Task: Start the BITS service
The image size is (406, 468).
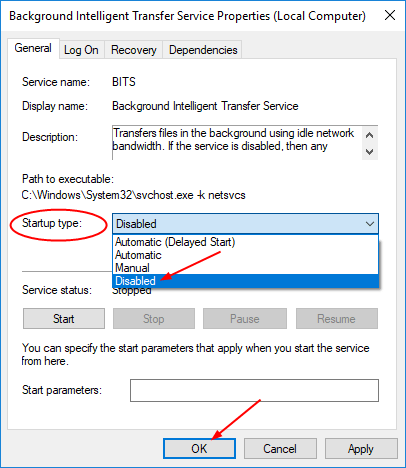Action: (x=64, y=319)
